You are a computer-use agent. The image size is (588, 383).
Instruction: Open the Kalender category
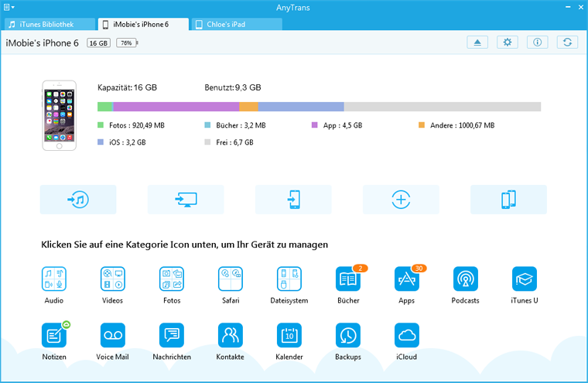pos(289,335)
